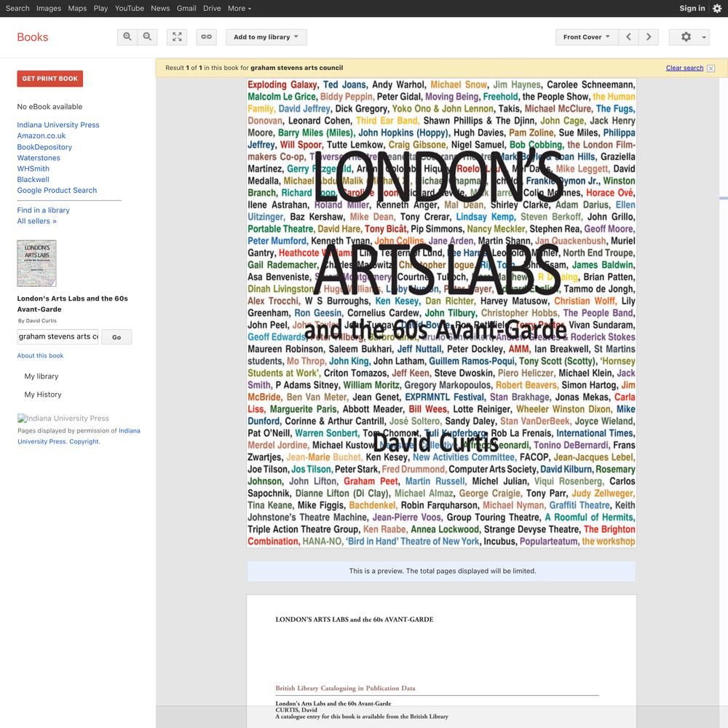Click the Copyright link in sidebar
Viewport: 728px width, 728px height.
click(x=84, y=442)
